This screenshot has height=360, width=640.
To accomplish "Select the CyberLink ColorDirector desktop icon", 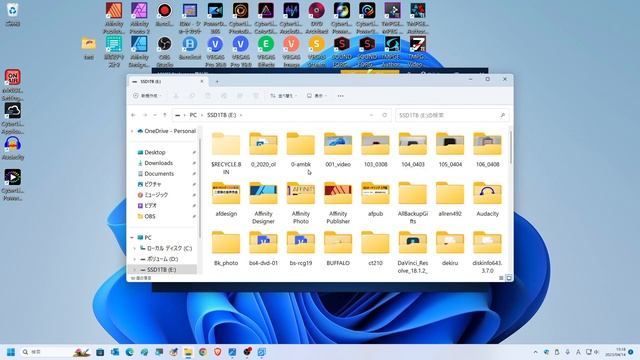I will [x=266, y=18].
